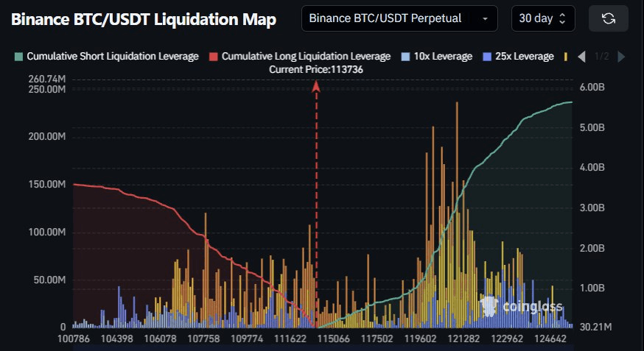Toggle the 25x Leverage legend item
The width and height of the screenshot is (644, 351).
[x=518, y=57]
